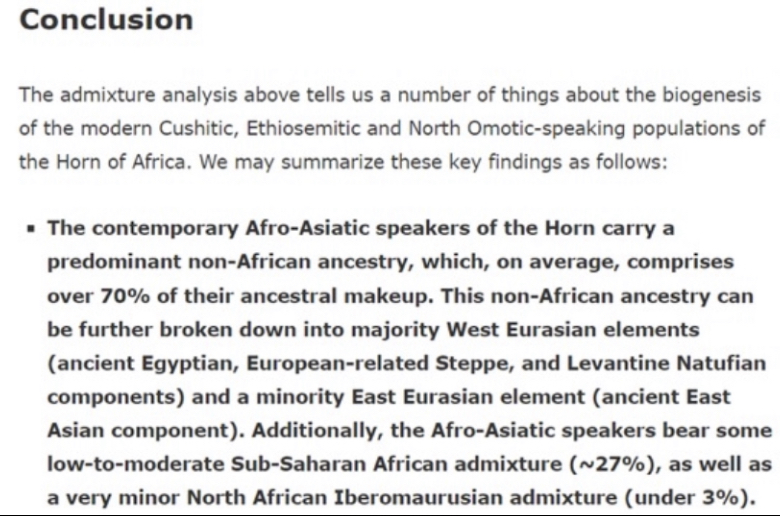Click the word 'Cushitic'
Image resolution: width=780 pixels, height=516 pixels.
coord(198,128)
